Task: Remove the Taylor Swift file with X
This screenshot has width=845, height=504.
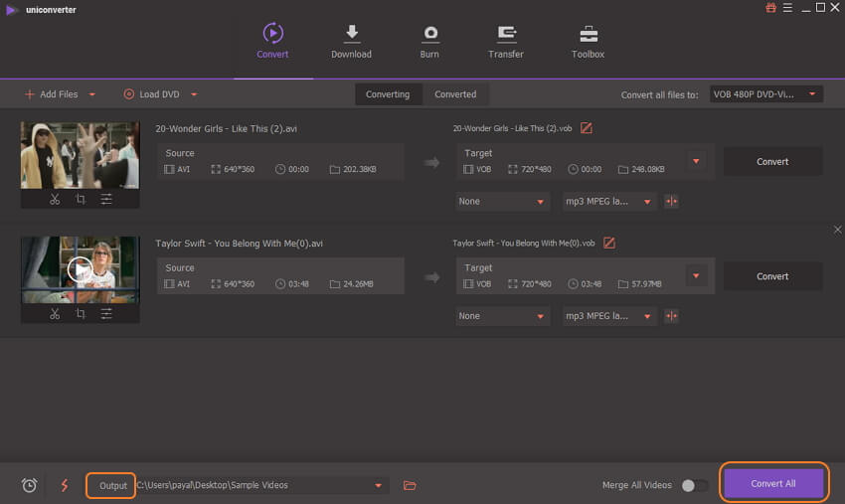Action: [837, 230]
